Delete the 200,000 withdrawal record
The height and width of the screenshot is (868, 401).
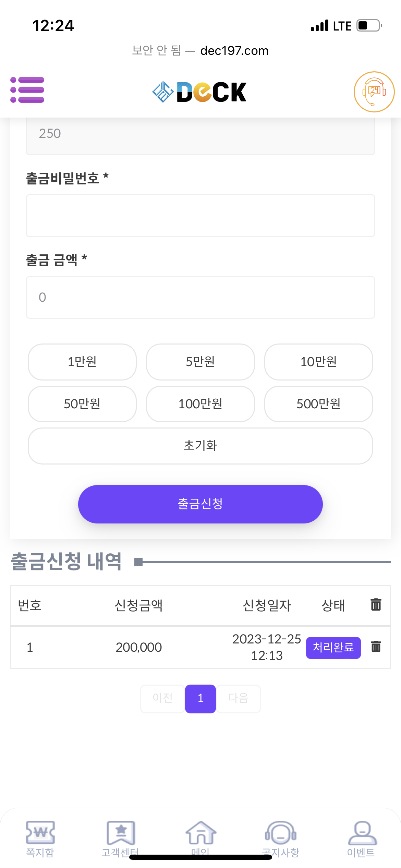click(376, 647)
